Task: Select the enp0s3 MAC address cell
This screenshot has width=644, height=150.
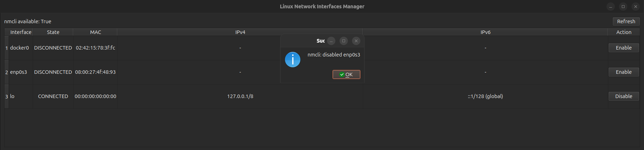Action: [x=95, y=72]
